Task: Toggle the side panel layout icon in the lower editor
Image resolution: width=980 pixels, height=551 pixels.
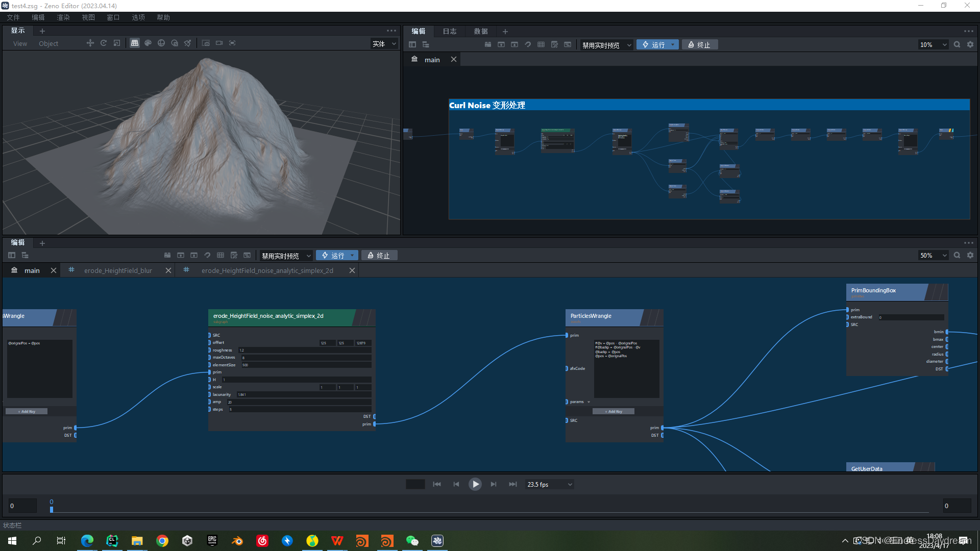Action: (12, 256)
